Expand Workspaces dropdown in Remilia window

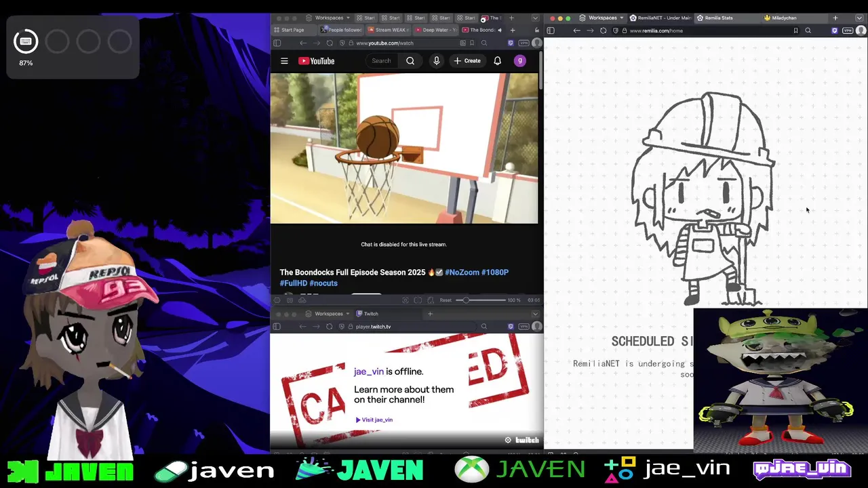click(x=601, y=18)
